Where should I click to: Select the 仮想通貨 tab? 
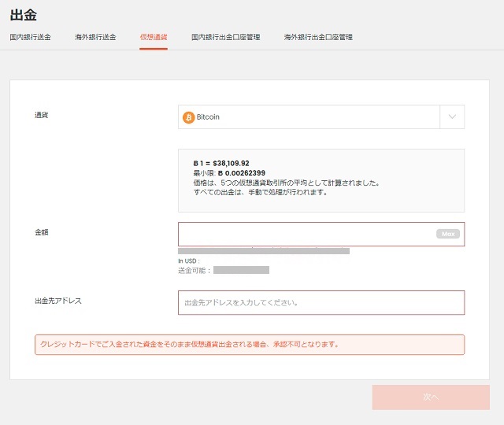coord(154,37)
